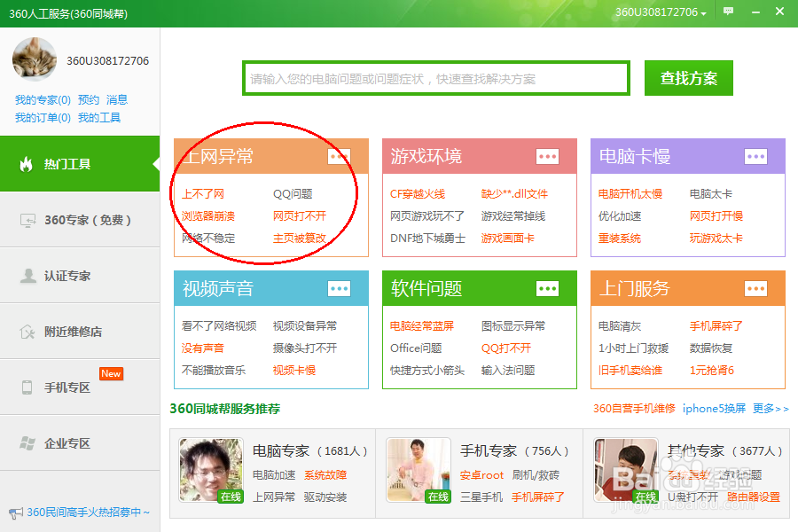The width and height of the screenshot is (798, 532).
Task: Open the Office问题 link
Action: [x=416, y=348]
